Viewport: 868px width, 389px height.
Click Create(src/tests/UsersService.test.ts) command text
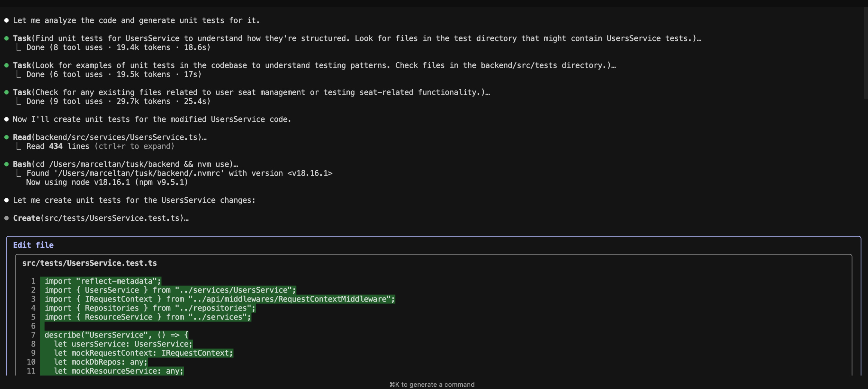100,218
